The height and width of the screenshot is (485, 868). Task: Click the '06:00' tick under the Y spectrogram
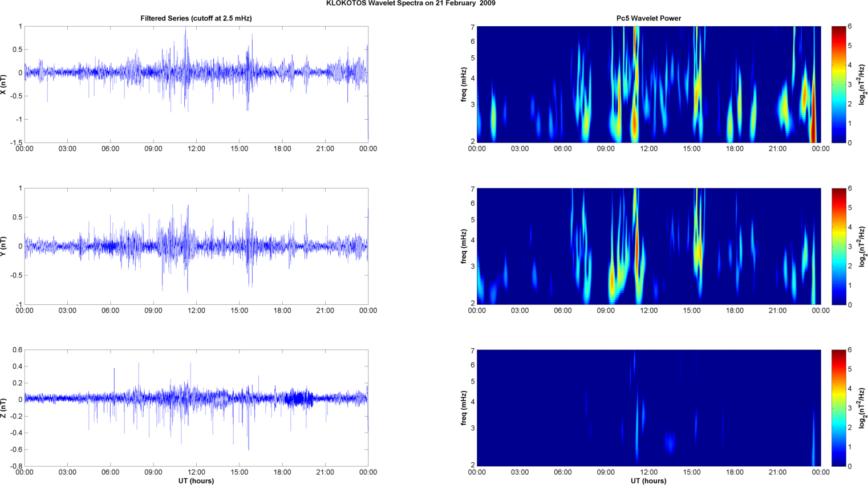coord(563,311)
